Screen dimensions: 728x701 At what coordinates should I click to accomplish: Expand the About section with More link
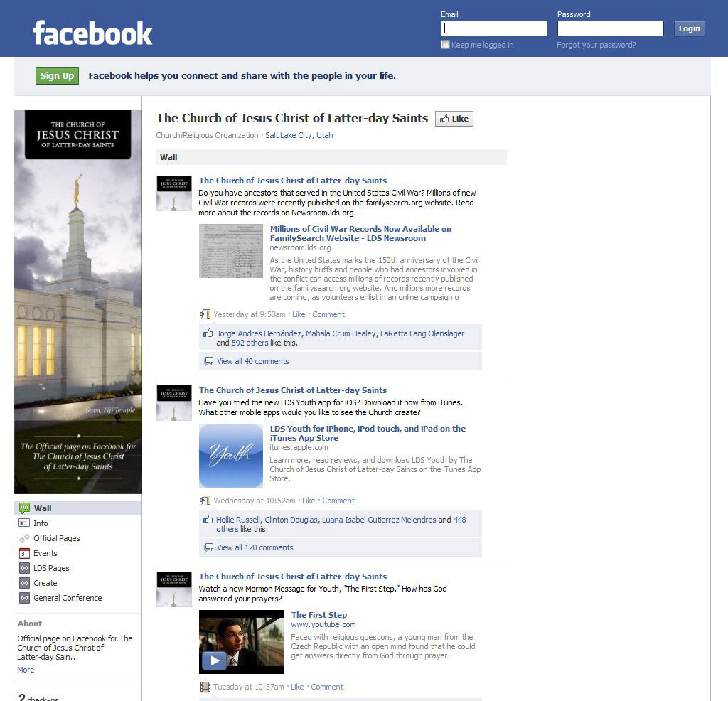click(26, 670)
